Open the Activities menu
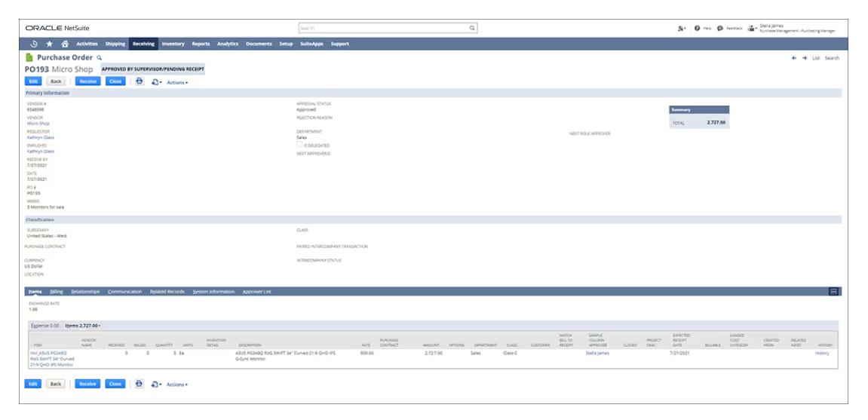This screenshot has width=868, height=420. tap(87, 44)
